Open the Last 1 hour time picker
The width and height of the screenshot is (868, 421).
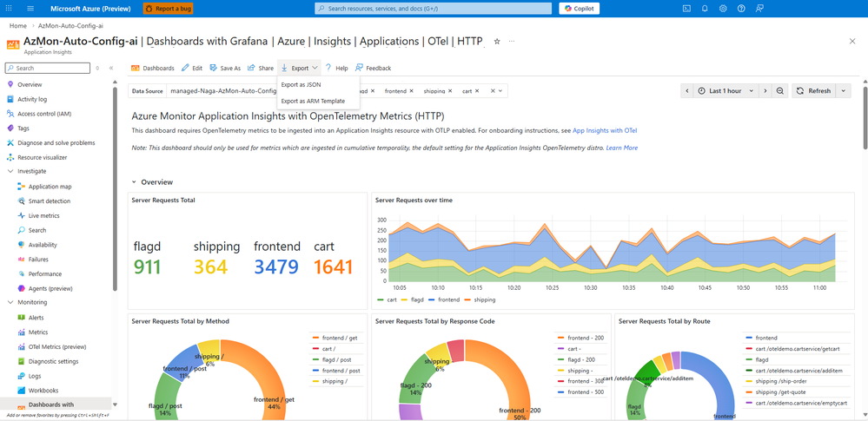tap(726, 91)
